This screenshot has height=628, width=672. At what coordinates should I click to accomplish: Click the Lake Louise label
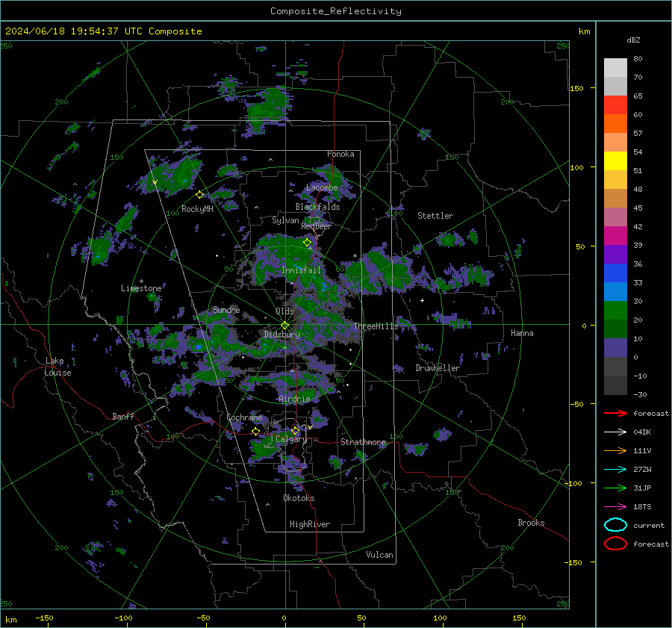(58, 367)
